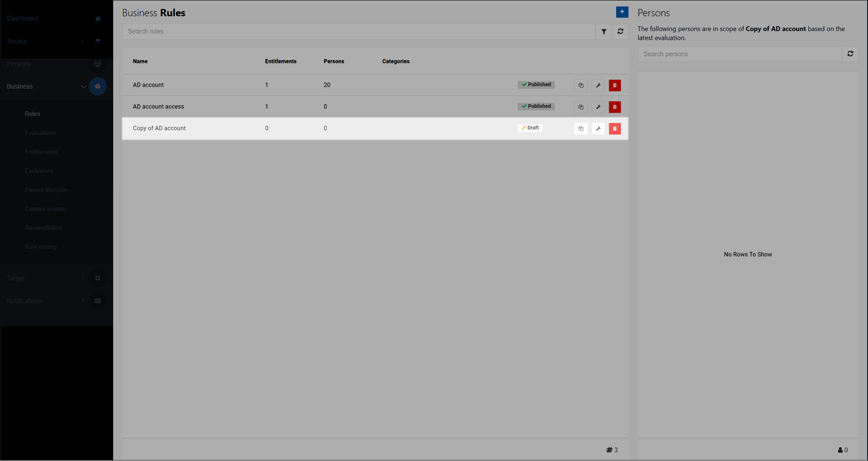This screenshot has height=461, width=868.
Task: Collapse the Business menu section
Action: [x=83, y=87]
